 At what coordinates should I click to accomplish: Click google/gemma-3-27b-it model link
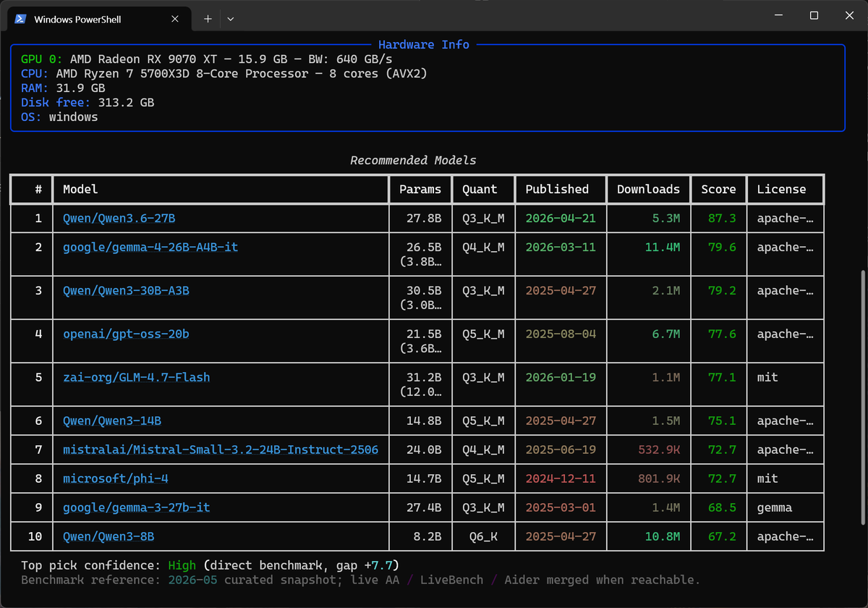click(137, 507)
